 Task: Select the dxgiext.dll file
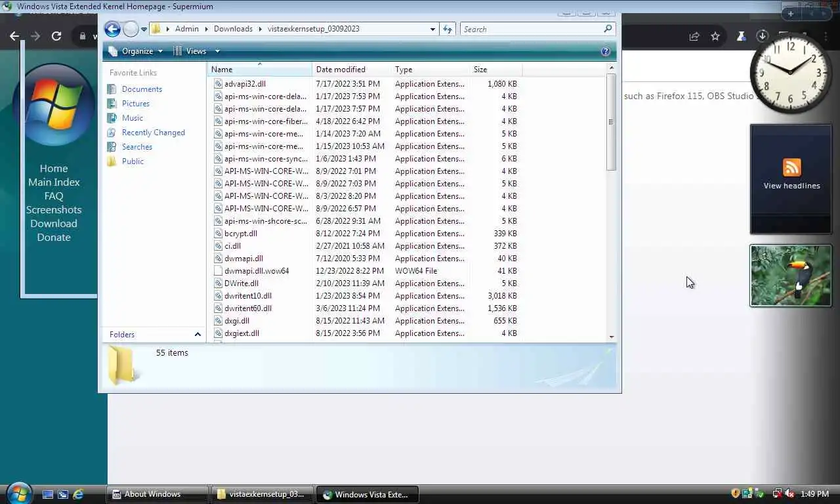point(241,333)
